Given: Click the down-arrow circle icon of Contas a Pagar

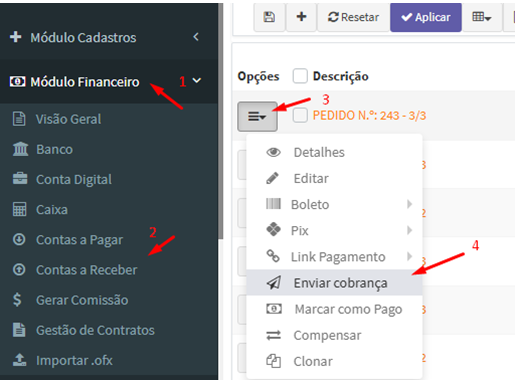Looking at the screenshot, I should [19, 239].
